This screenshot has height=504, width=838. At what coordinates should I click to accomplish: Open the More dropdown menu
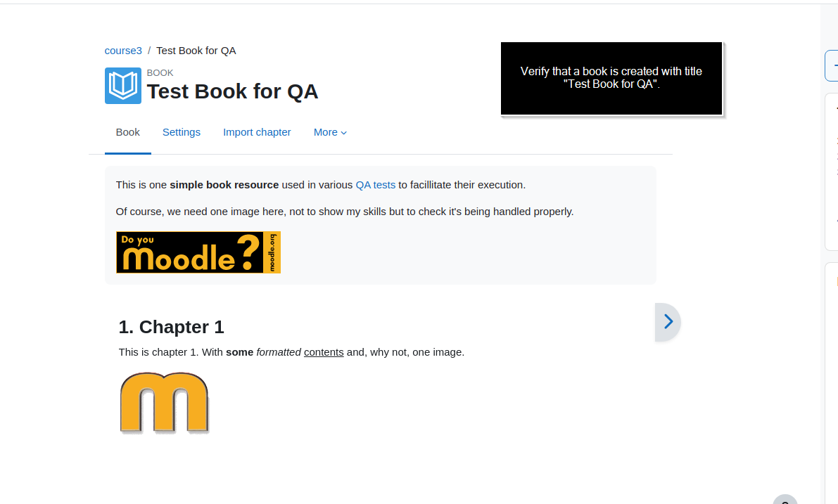tap(330, 132)
